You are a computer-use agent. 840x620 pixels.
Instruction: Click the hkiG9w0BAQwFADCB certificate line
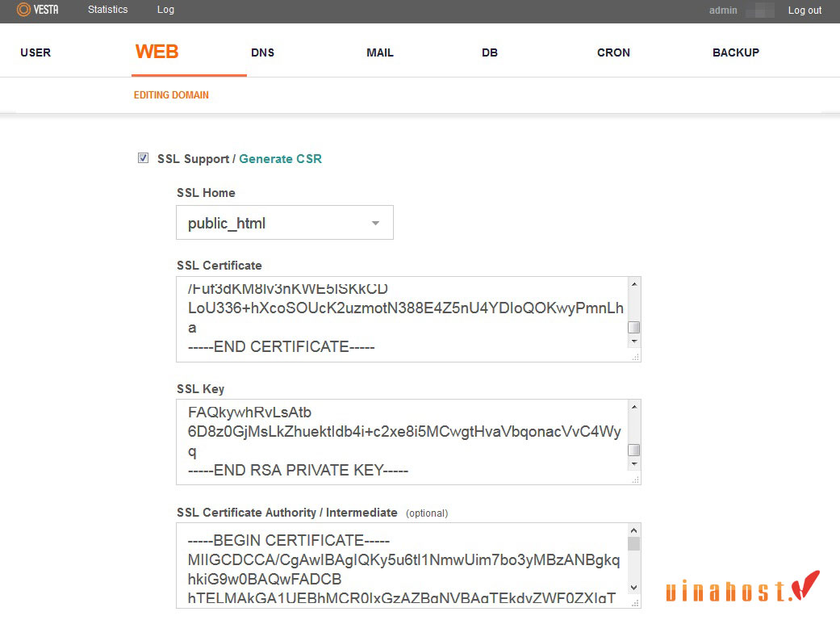pos(265,580)
